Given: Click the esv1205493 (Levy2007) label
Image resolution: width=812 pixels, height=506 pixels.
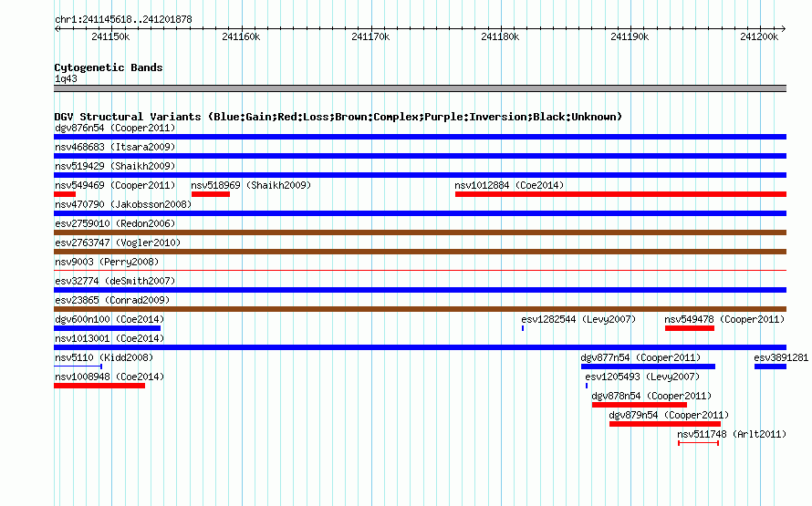Looking at the screenshot, I should coord(642,377).
